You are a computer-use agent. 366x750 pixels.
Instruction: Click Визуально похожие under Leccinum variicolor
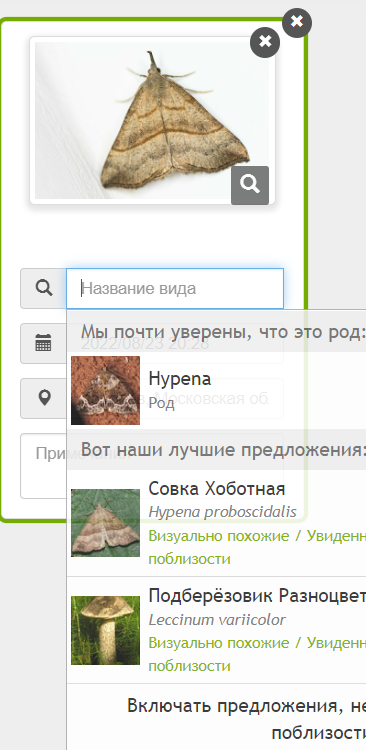point(219,643)
